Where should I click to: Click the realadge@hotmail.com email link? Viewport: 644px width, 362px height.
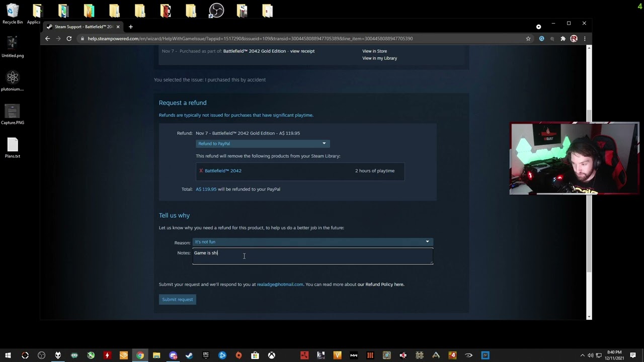280,285
